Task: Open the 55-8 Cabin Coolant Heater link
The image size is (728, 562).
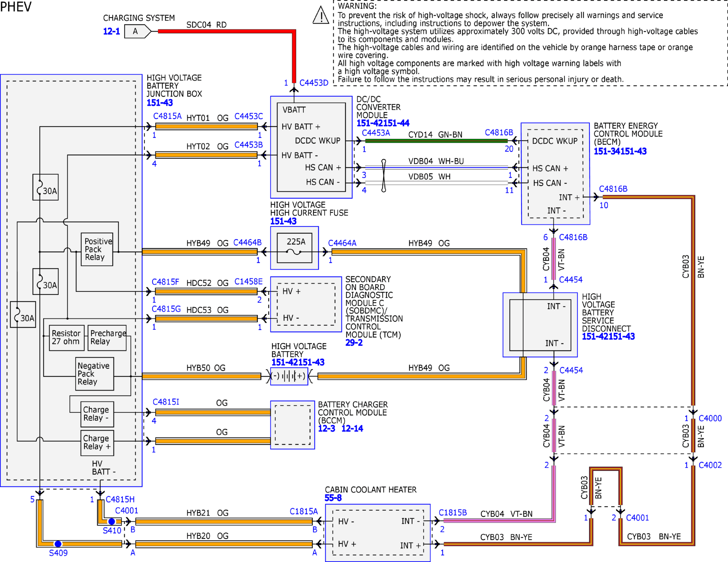Action: [333, 498]
